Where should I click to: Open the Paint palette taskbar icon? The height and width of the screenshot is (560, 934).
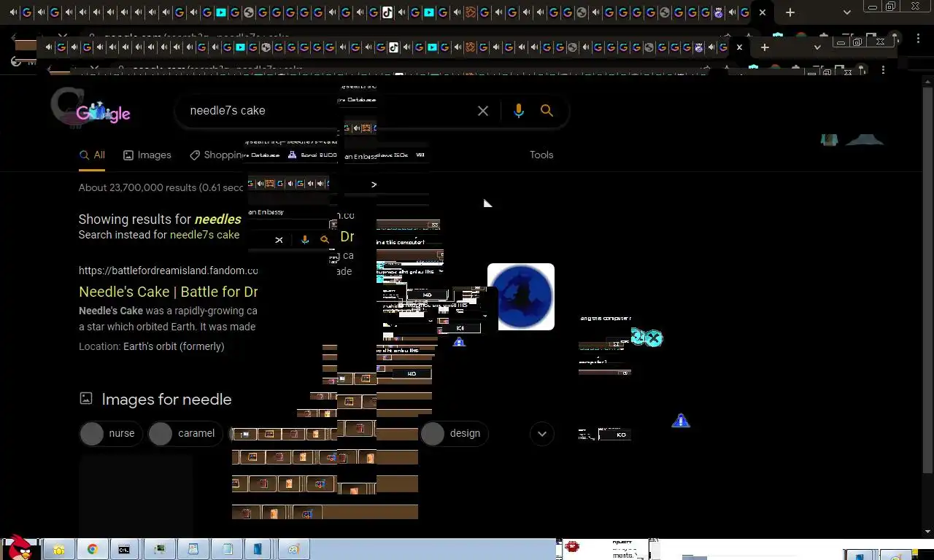[x=294, y=549]
